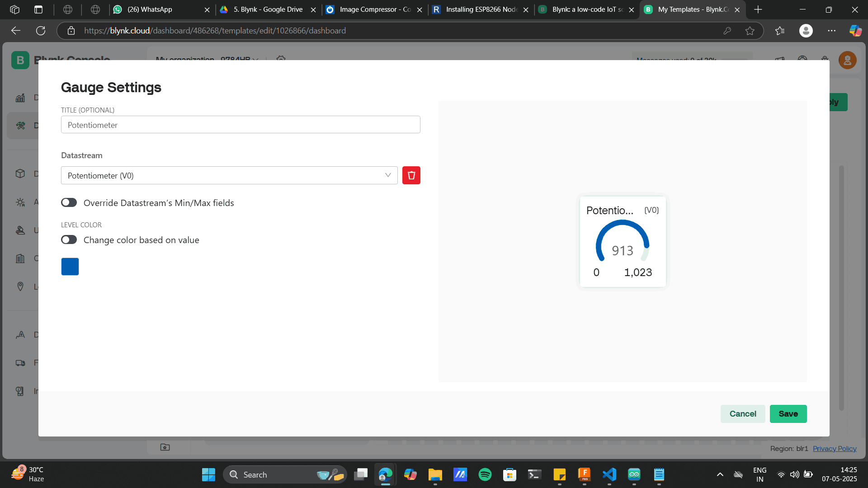Open Windows Start menu
868x488 pixels.
point(208,474)
